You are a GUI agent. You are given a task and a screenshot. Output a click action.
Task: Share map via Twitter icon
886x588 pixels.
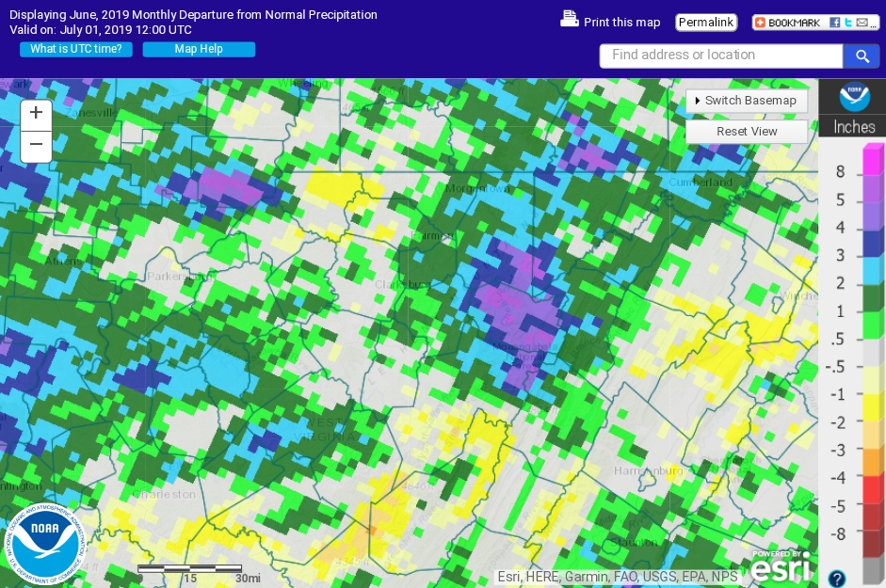point(847,23)
